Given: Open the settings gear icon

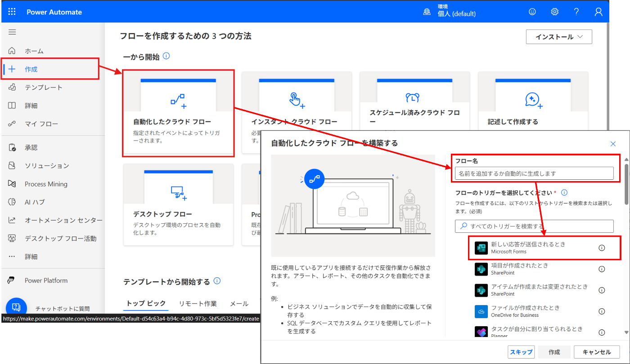Looking at the screenshot, I should point(555,12).
